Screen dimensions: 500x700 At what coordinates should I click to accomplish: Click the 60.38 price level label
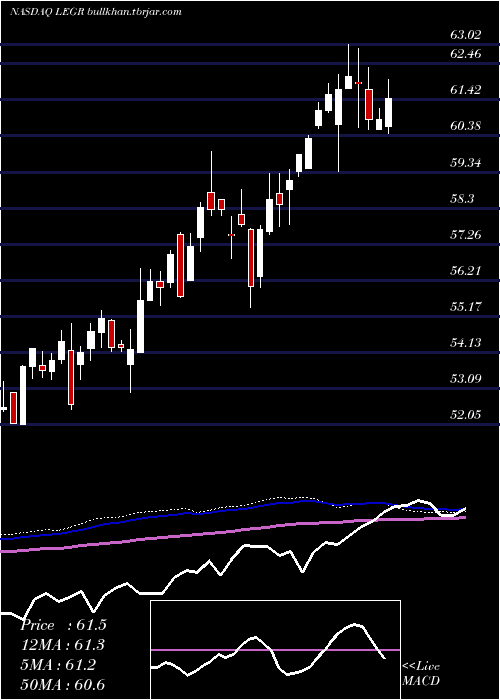pyautogui.click(x=466, y=126)
